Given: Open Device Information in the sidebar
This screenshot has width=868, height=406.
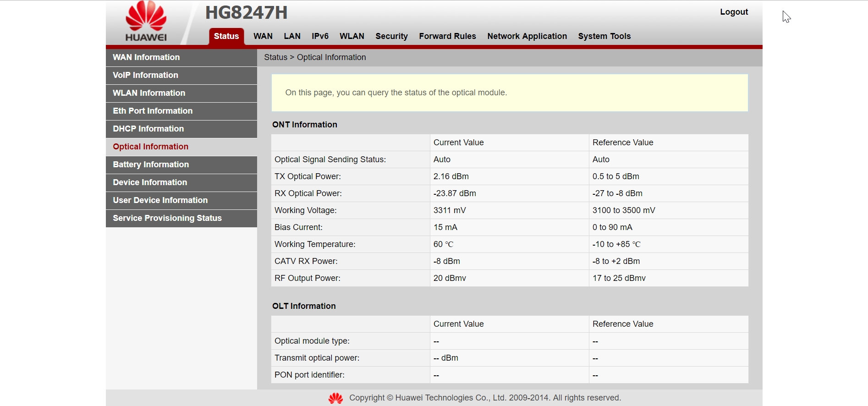Looking at the screenshot, I should (181, 182).
